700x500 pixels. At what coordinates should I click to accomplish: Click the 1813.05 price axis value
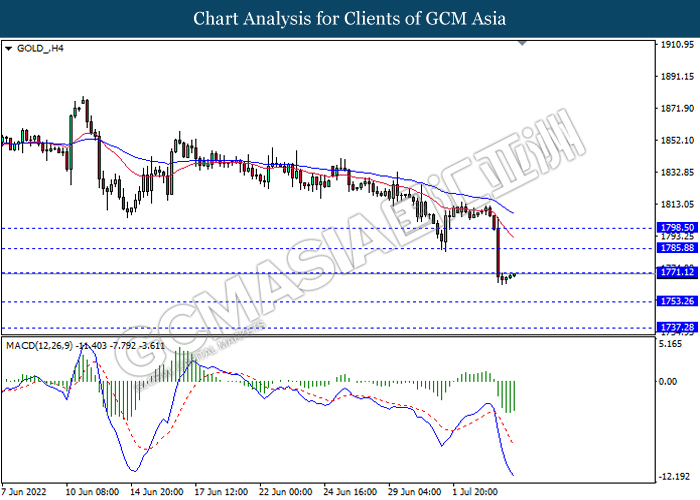tap(677, 204)
